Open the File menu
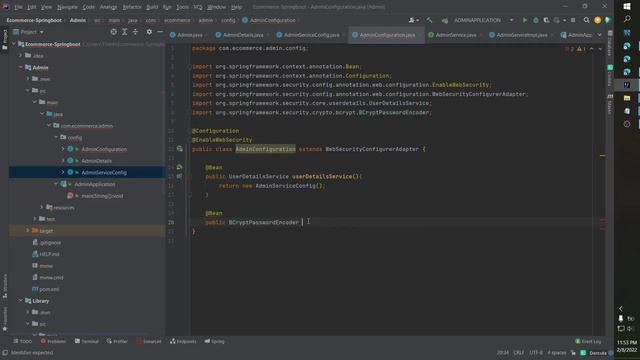Screen dimensions: 640x360 18,7
